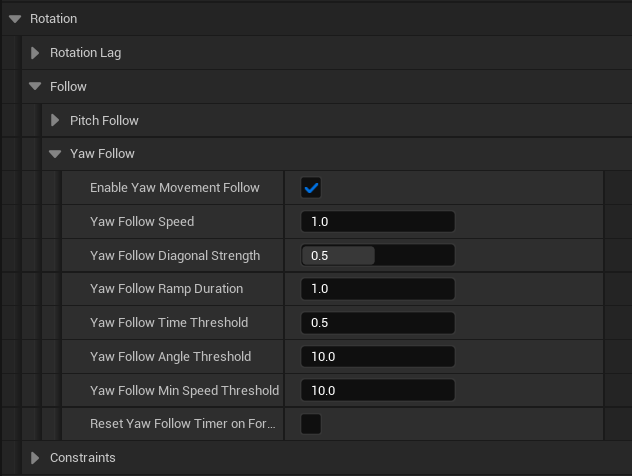This screenshot has height=476, width=632.
Task: Enable Reset Yaw Follow Timer checkbox
Action: point(311,424)
